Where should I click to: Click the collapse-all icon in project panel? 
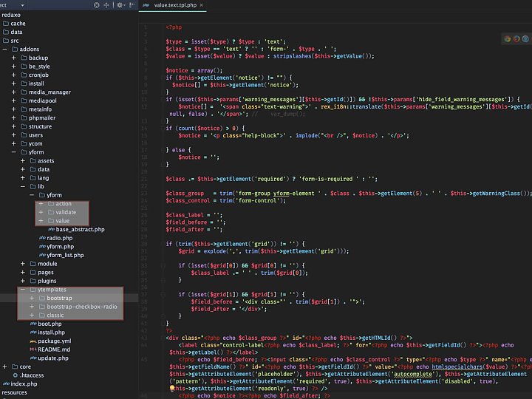pyautogui.click(x=108, y=5)
